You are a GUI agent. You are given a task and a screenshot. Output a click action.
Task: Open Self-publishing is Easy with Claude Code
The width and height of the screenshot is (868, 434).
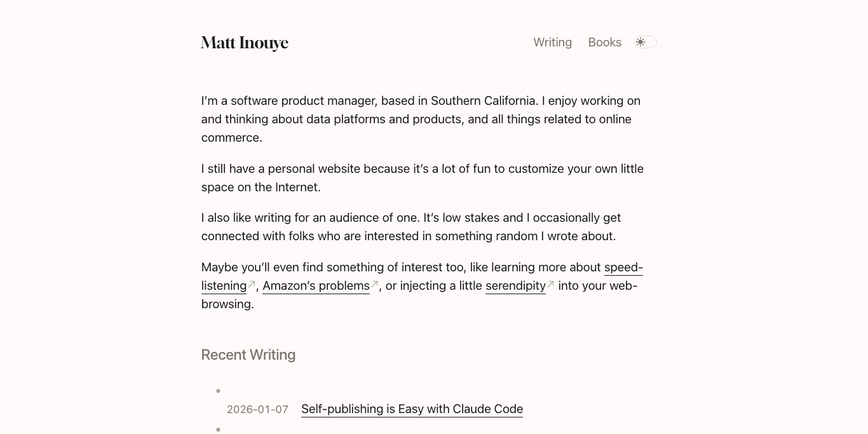[412, 409]
